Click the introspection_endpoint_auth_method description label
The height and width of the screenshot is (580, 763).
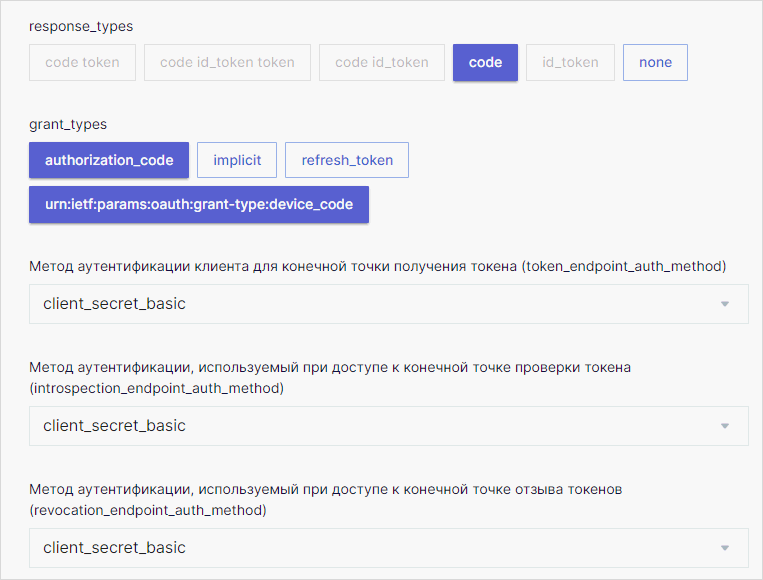click(x=330, y=378)
